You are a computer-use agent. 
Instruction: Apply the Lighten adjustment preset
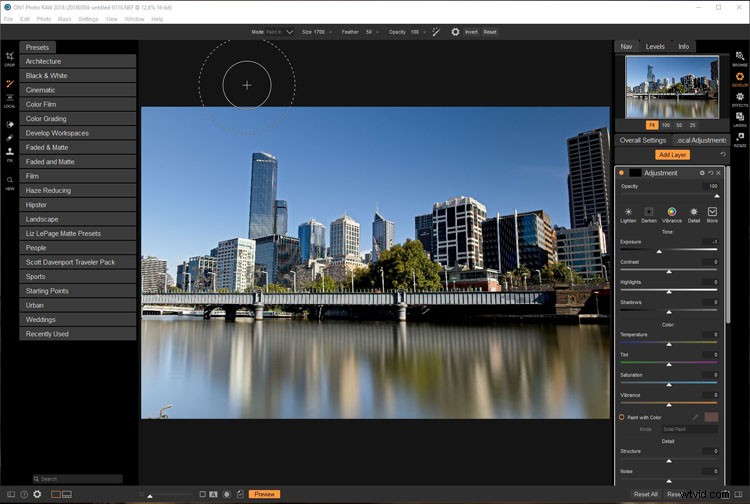628,214
